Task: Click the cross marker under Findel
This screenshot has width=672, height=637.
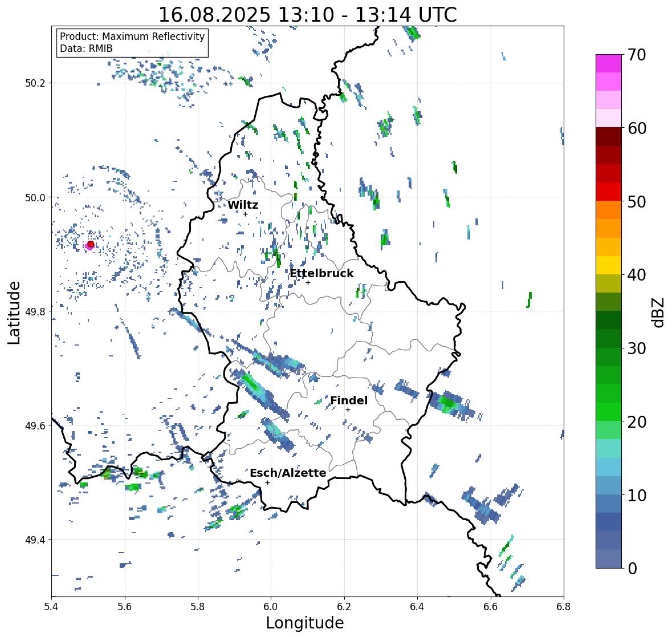Action: (x=348, y=410)
